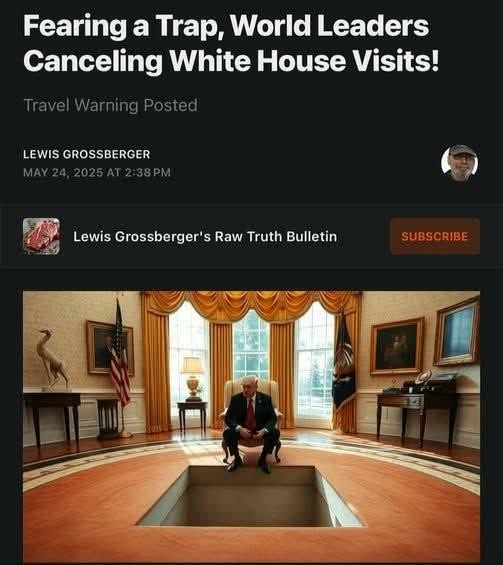Viewport: 503px width, 565px height.
Task: Select the headline about canceling White House visits
Action: pos(231,43)
